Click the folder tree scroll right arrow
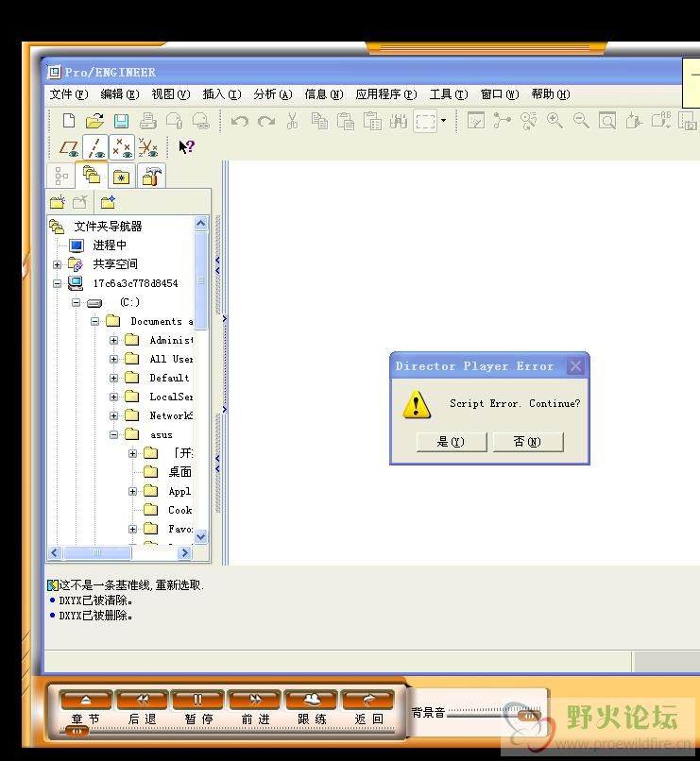The image size is (700, 761). pyautogui.click(x=184, y=552)
